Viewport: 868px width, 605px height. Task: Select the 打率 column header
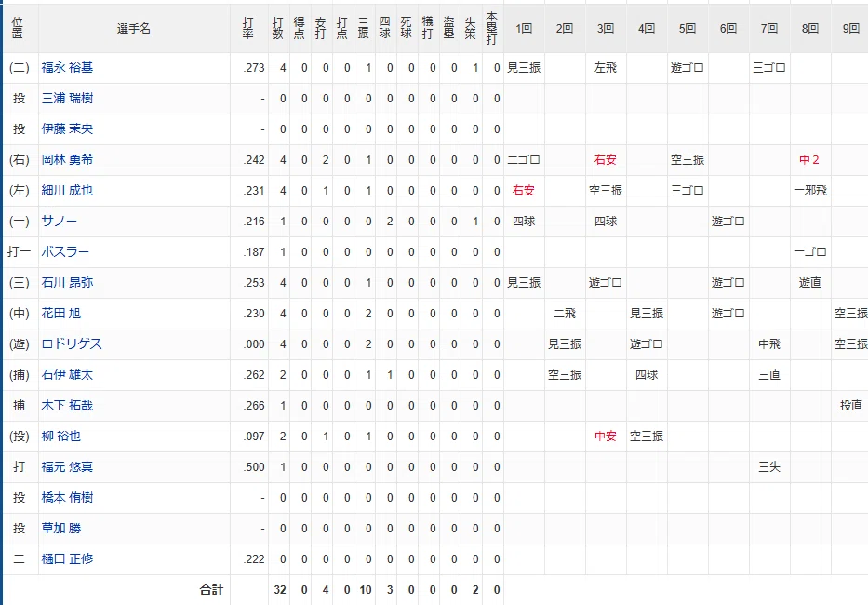[248, 29]
